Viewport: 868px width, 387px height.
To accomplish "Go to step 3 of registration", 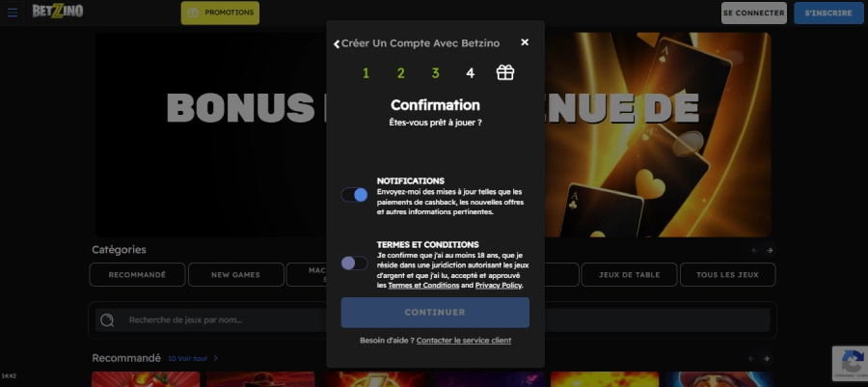I will (x=435, y=73).
